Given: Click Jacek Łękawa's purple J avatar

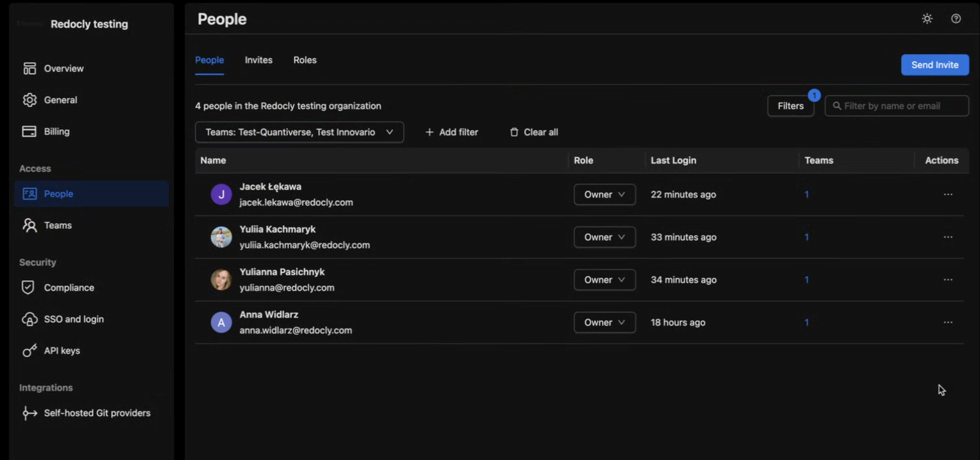Looking at the screenshot, I should pos(221,195).
